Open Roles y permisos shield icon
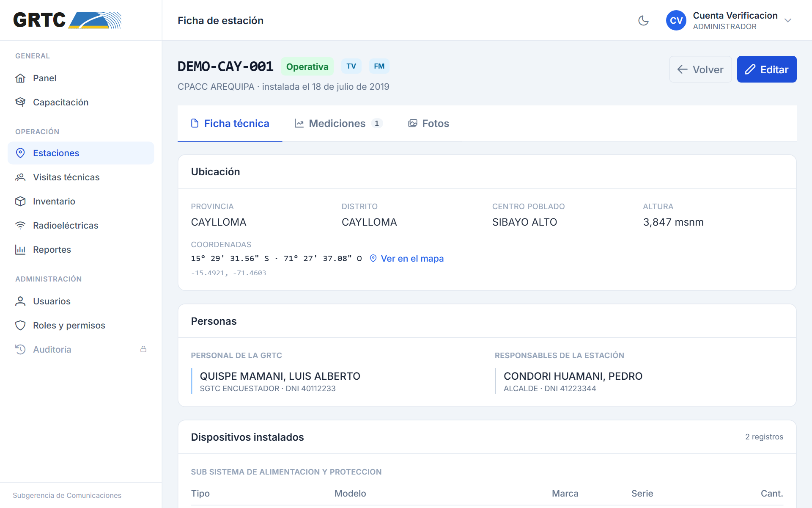This screenshot has width=812, height=508. coord(20,326)
